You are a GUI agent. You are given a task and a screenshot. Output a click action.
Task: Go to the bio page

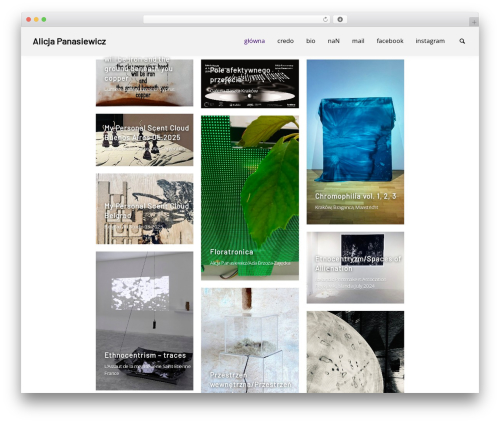click(x=311, y=41)
